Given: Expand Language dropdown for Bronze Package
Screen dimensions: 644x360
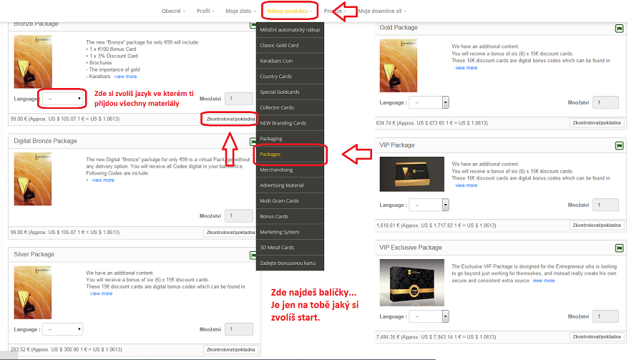Looking at the screenshot, I should click(x=62, y=99).
